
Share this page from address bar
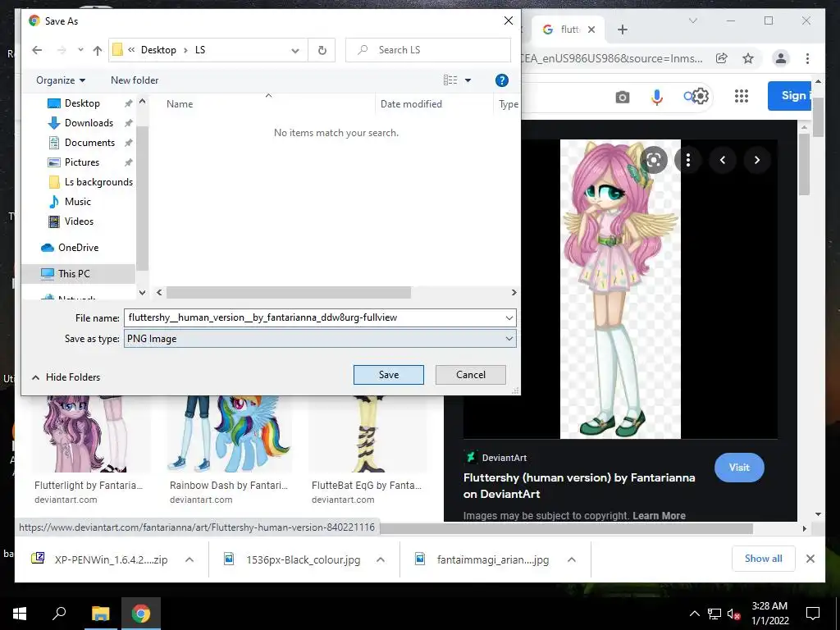click(x=722, y=58)
